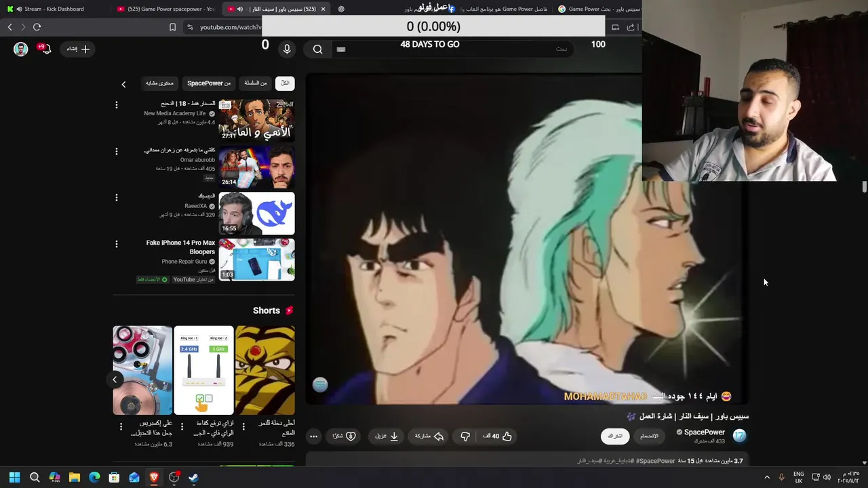This screenshot has width=868, height=488.
Task: Open Steam from the taskbar
Action: (193, 477)
